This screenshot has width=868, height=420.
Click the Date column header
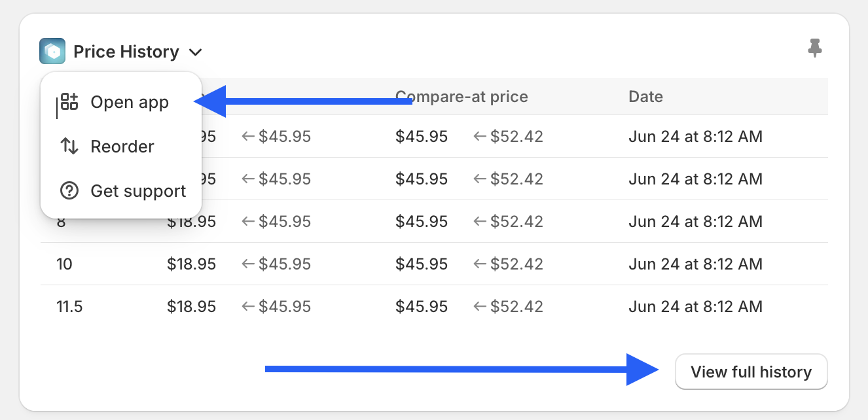pos(645,97)
